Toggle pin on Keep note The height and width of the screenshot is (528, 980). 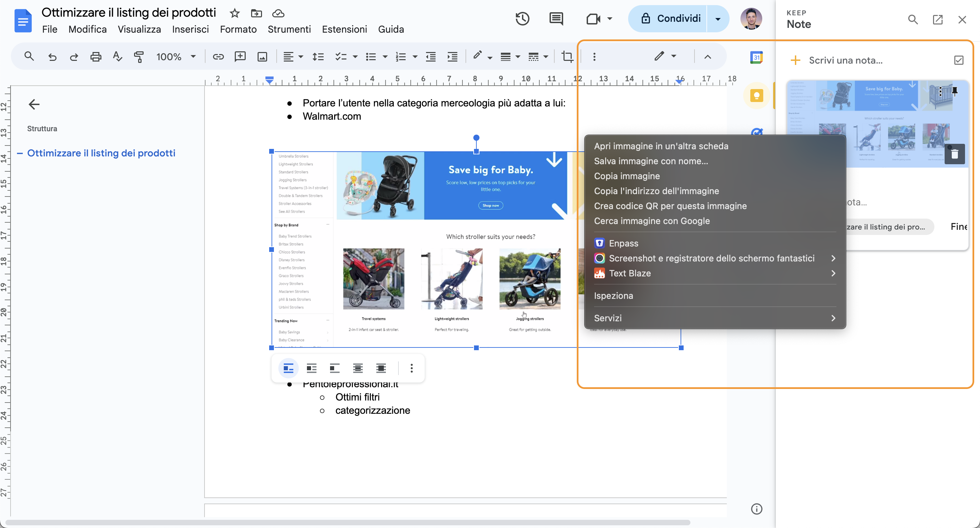point(954,91)
